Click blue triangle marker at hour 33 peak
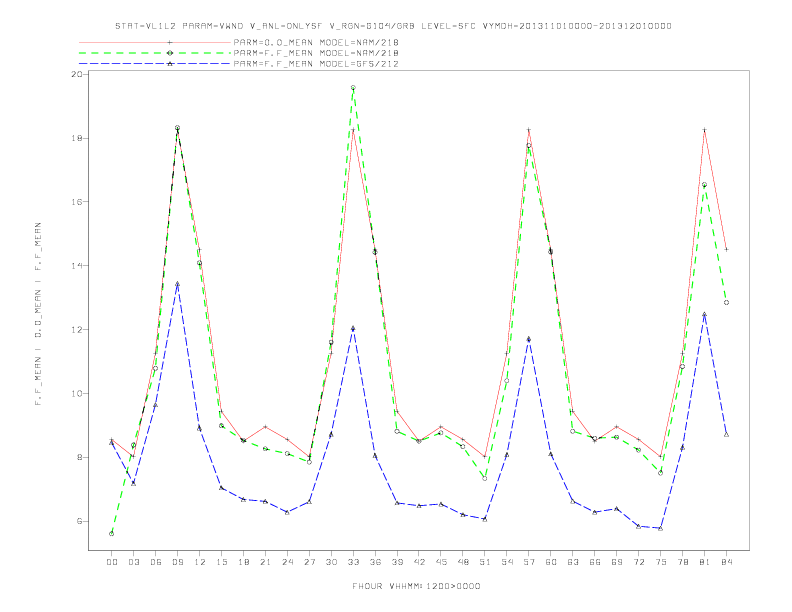Viewport: 792px width, 612px height. [353, 328]
